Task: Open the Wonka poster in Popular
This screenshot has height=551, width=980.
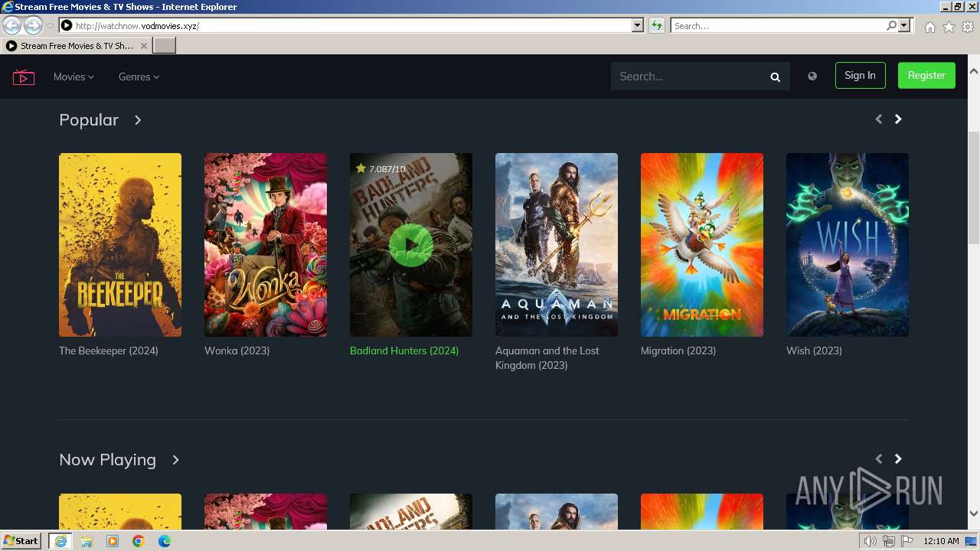Action: (x=266, y=245)
